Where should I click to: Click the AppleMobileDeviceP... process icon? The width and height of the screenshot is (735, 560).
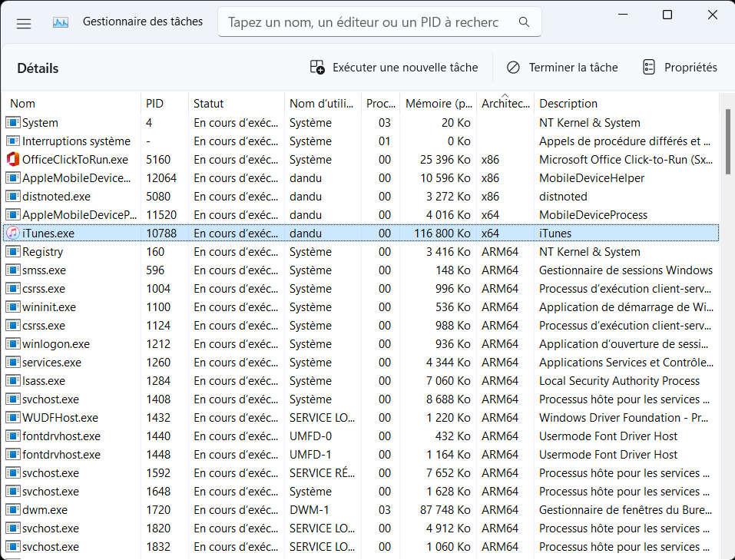point(12,215)
